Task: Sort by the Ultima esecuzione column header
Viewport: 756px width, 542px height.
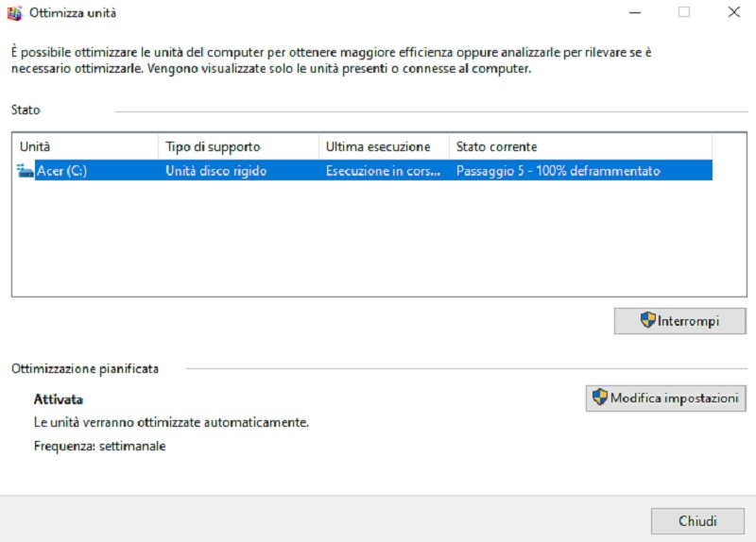Action: pyautogui.click(x=383, y=146)
